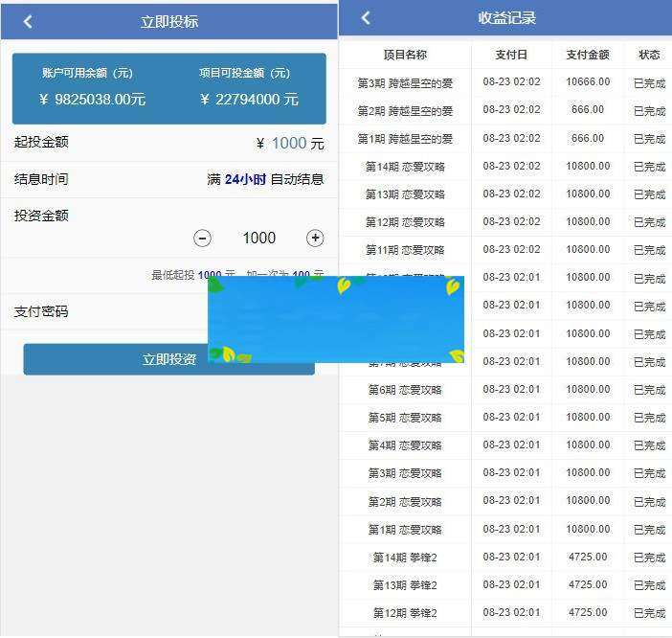The width and height of the screenshot is (672, 638).
Task: Click the 状态 column header
Action: click(649, 56)
